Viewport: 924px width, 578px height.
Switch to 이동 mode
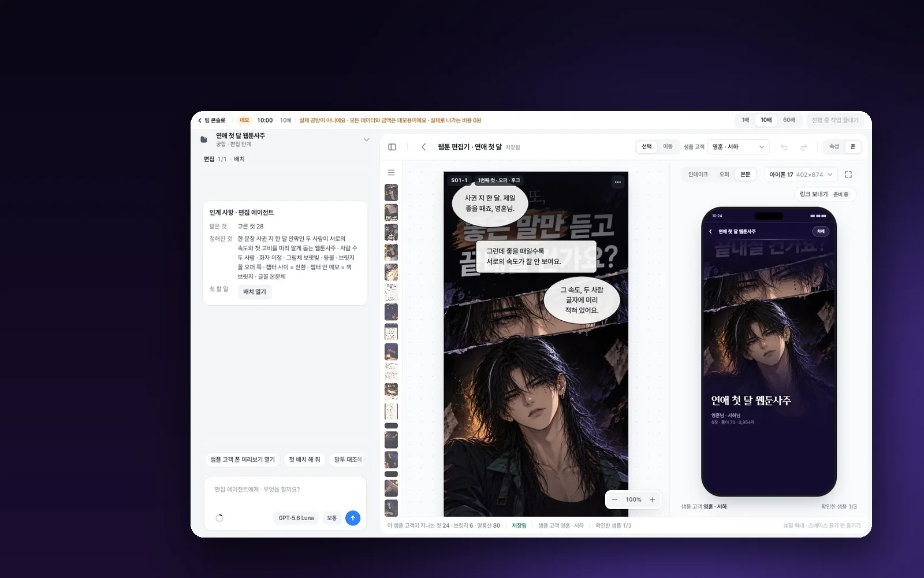click(668, 147)
